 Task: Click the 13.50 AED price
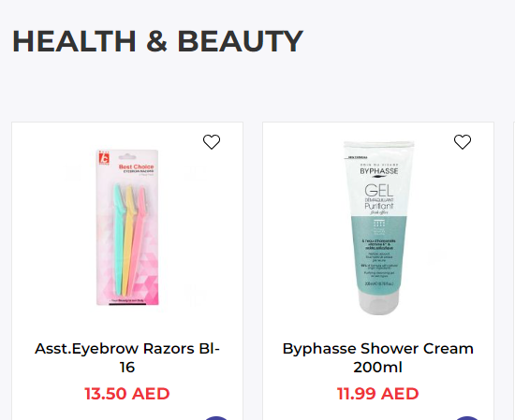click(x=127, y=394)
